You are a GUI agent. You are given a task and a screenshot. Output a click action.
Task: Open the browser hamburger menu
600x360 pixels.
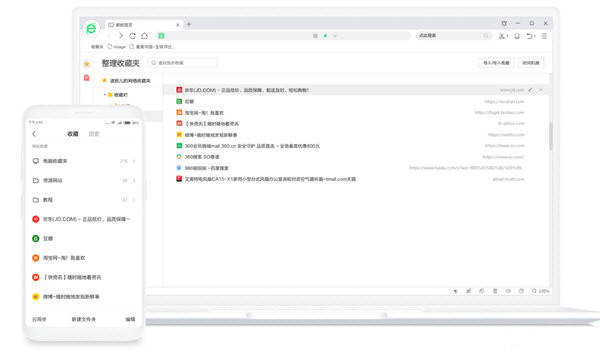coord(544,36)
